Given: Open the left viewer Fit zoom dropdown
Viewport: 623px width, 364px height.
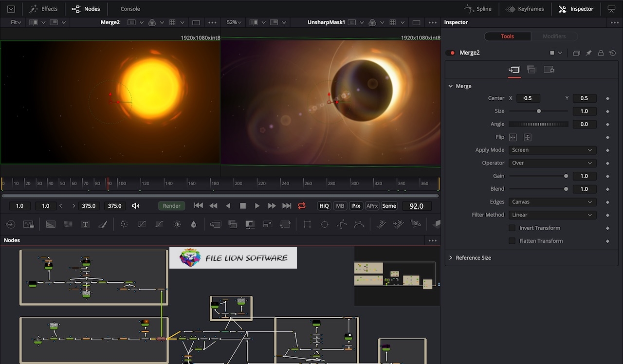Looking at the screenshot, I should coord(16,22).
